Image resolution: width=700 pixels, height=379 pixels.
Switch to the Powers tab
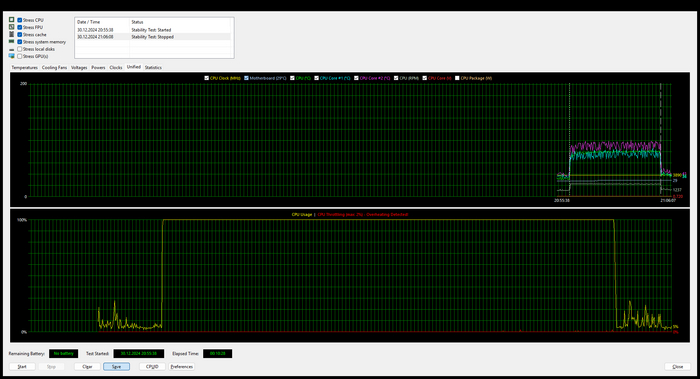(98, 67)
